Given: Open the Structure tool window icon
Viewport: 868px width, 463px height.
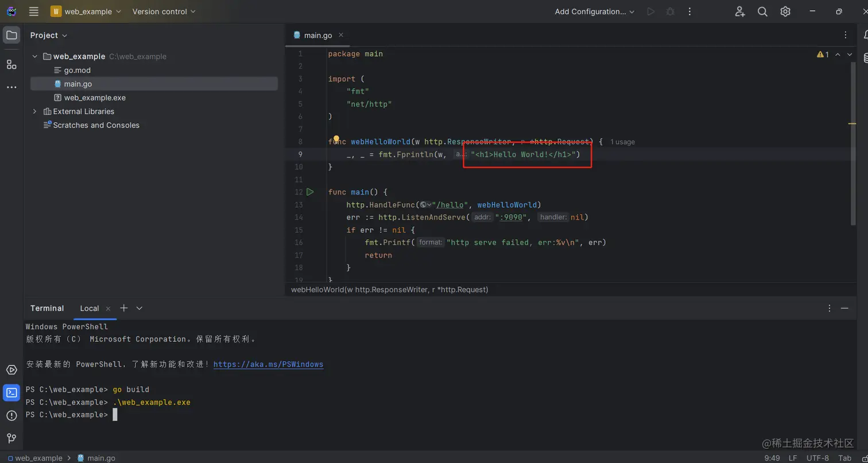Looking at the screenshot, I should (x=11, y=64).
